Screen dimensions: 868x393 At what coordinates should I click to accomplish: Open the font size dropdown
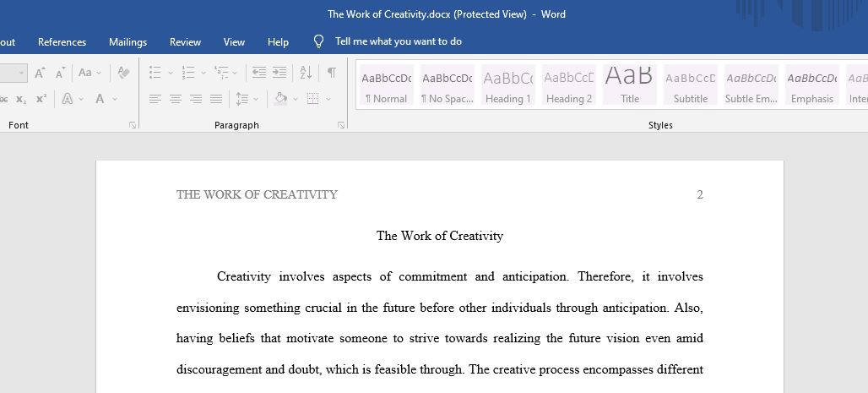(x=22, y=73)
